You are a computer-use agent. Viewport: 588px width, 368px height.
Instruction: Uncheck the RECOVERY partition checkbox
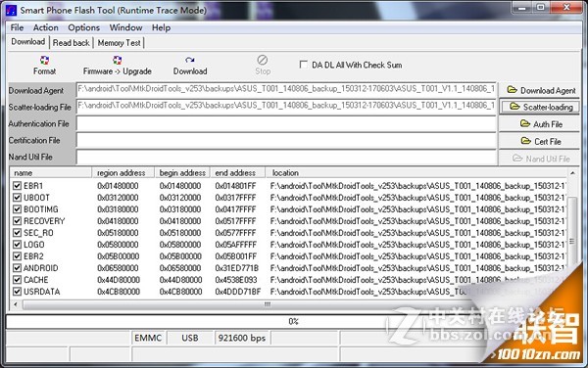[x=17, y=221]
